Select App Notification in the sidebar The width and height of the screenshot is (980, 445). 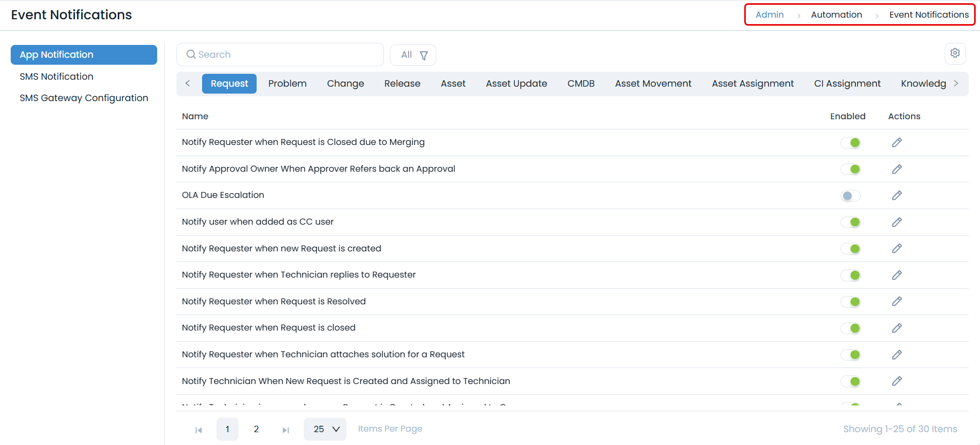click(x=84, y=55)
